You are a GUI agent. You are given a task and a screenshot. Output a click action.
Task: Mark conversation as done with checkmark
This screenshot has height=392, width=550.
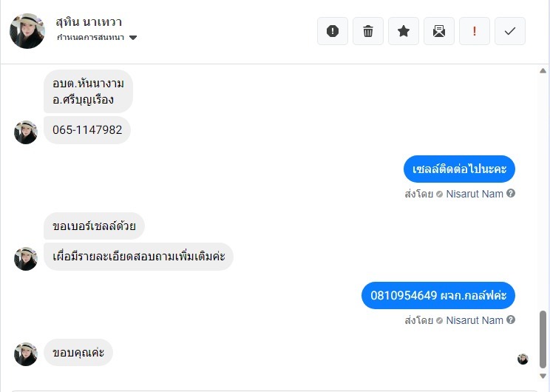[x=510, y=31]
